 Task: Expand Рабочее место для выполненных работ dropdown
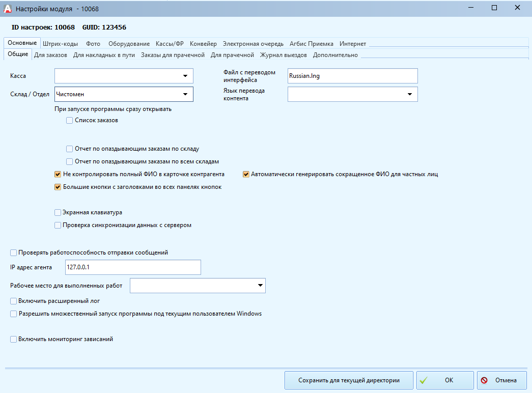(260, 286)
